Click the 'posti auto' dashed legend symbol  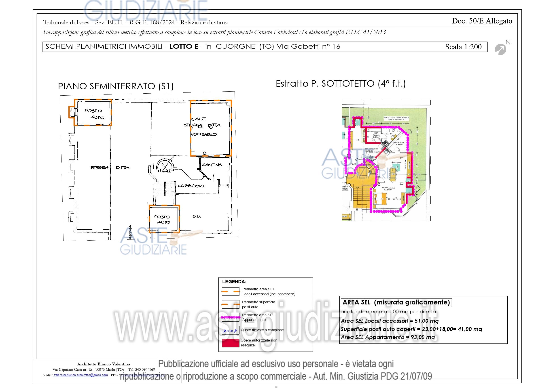click(230, 305)
